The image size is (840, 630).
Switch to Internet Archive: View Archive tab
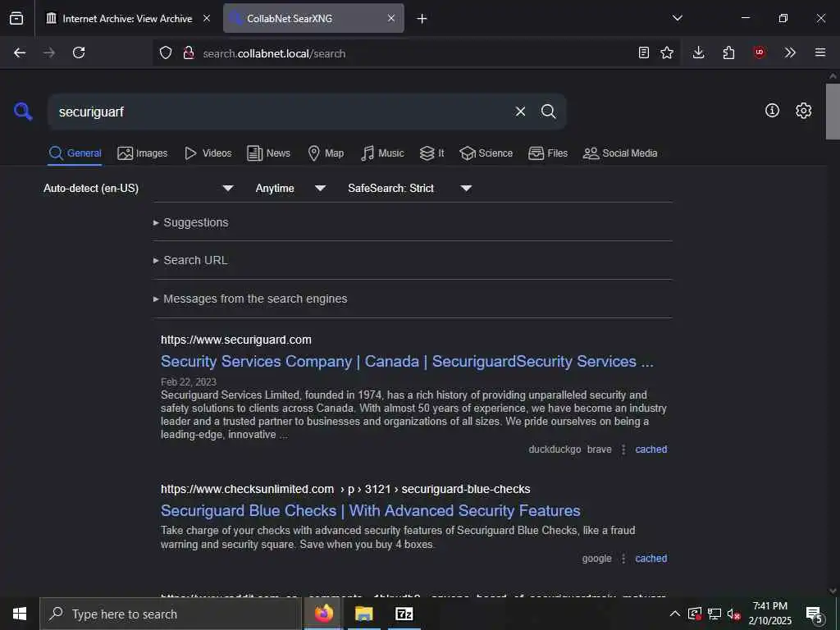127,18
